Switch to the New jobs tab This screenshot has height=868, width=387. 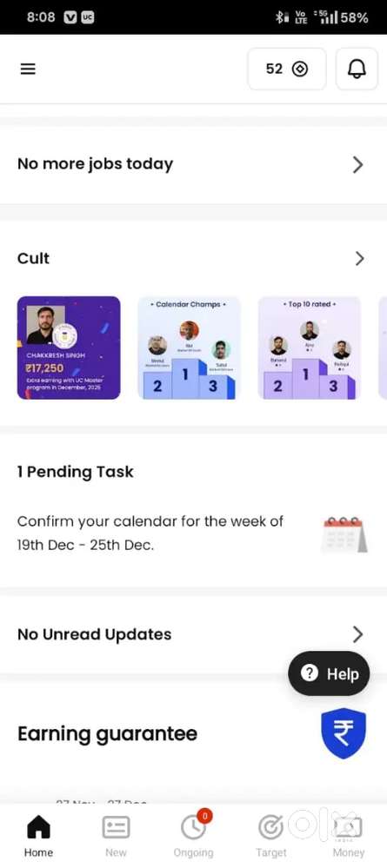[116, 837]
